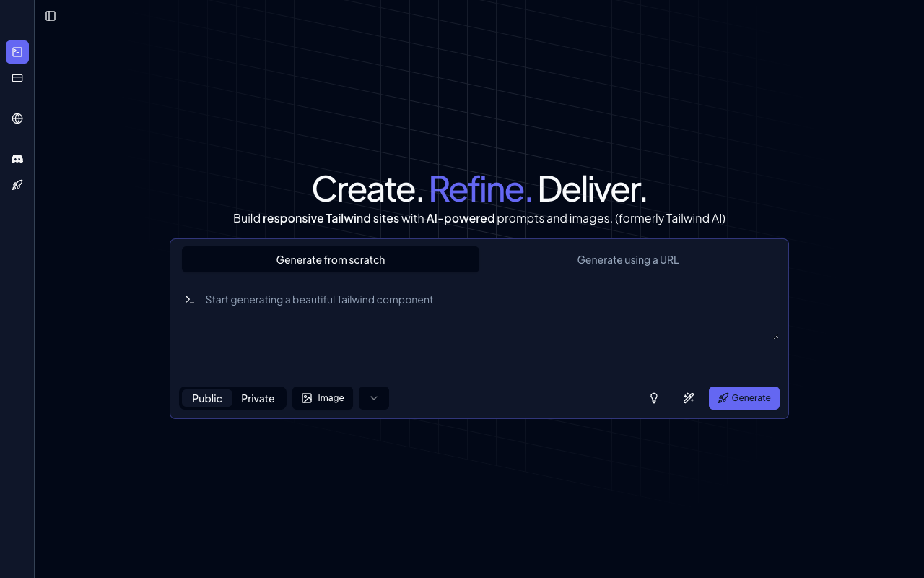Switch to Generate from scratch tab

331,259
